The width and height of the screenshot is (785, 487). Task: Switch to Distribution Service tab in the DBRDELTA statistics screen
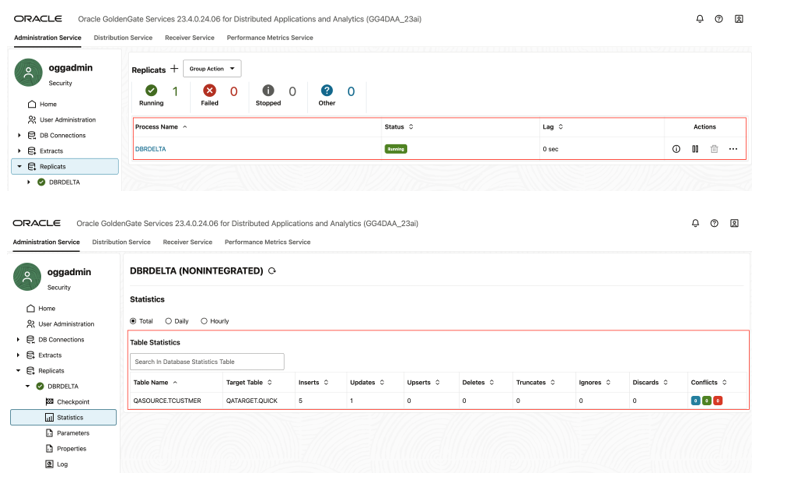pos(121,242)
